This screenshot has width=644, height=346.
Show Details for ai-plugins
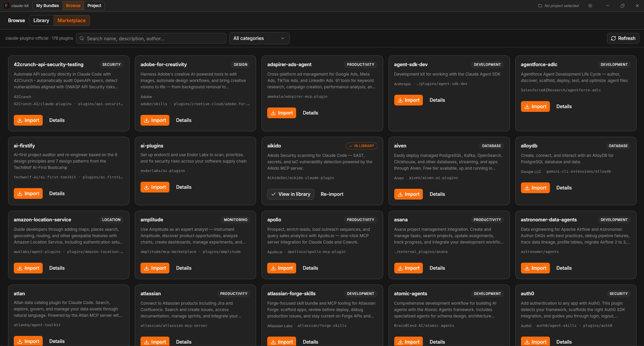click(184, 187)
